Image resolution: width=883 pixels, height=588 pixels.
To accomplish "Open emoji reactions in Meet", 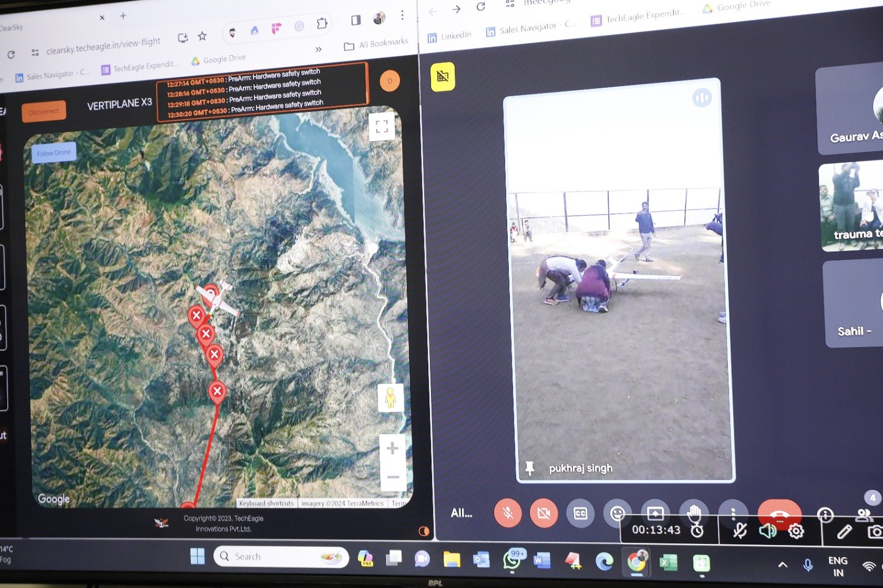I will pyautogui.click(x=617, y=514).
